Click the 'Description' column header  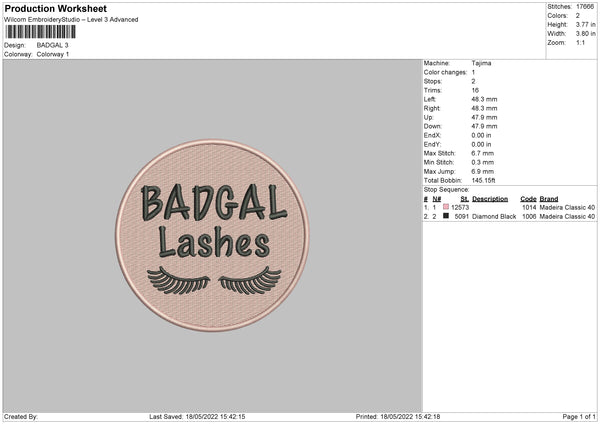[490, 199]
